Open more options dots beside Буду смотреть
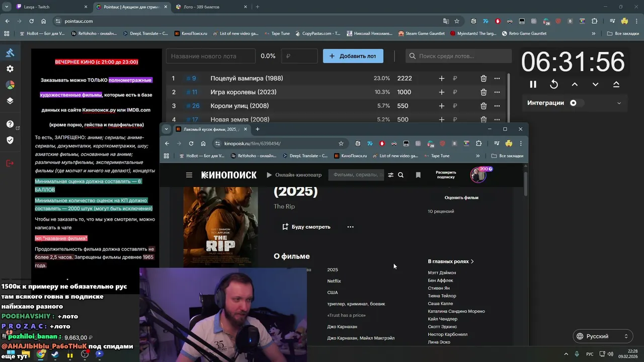The height and width of the screenshot is (362, 644). (x=350, y=227)
